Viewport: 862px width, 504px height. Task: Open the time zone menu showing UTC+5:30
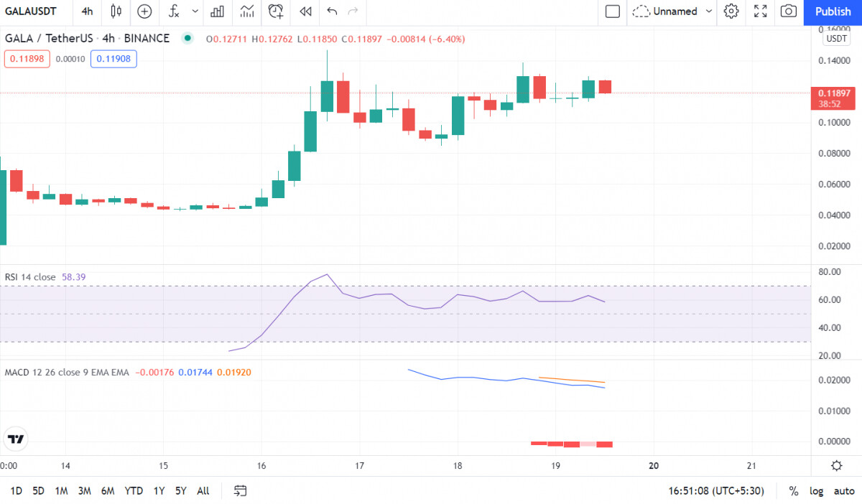[x=716, y=491]
